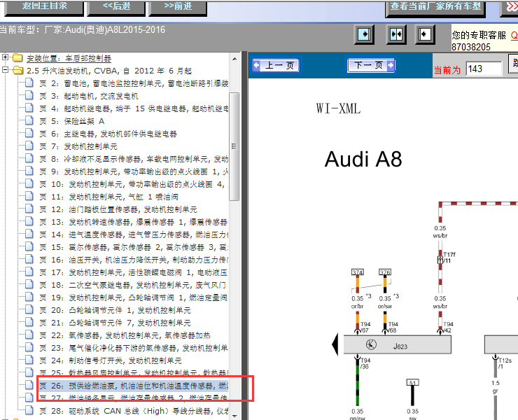Click document icon beside 页 23

point(29,347)
